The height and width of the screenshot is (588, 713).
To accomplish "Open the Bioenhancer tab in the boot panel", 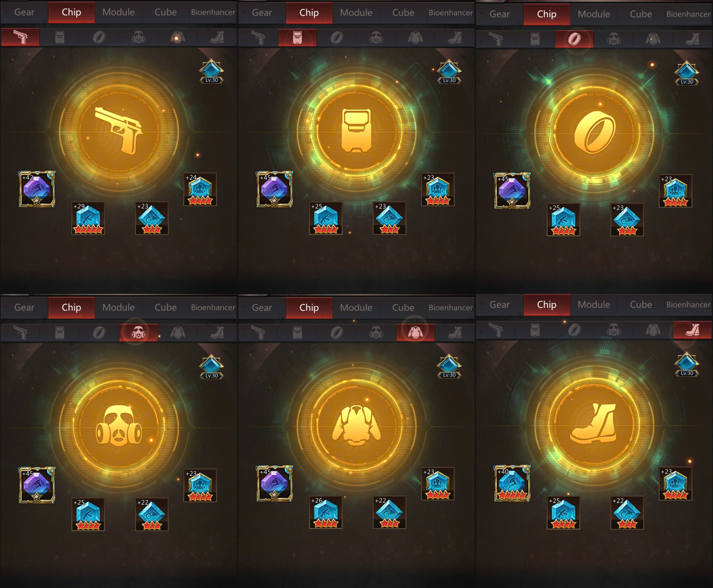I will 688,305.
